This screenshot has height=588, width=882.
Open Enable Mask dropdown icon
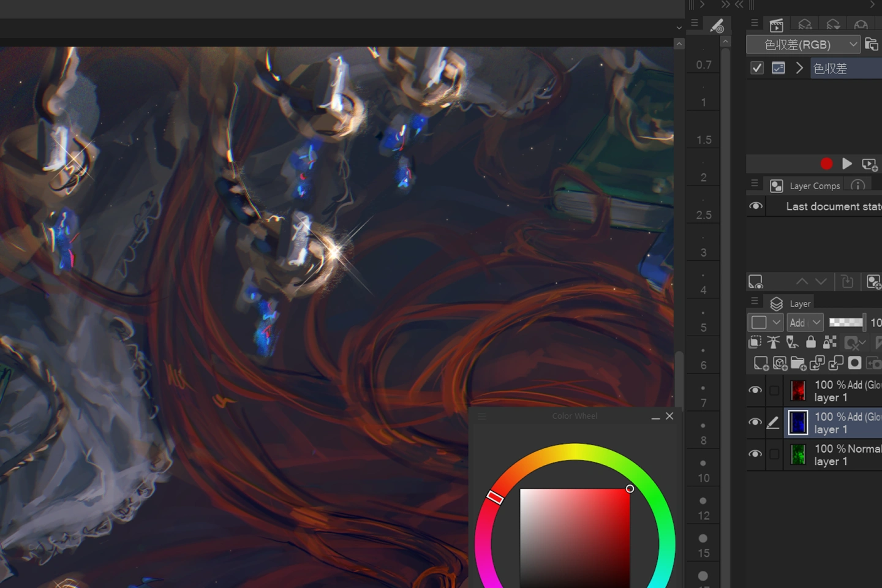pos(855,343)
